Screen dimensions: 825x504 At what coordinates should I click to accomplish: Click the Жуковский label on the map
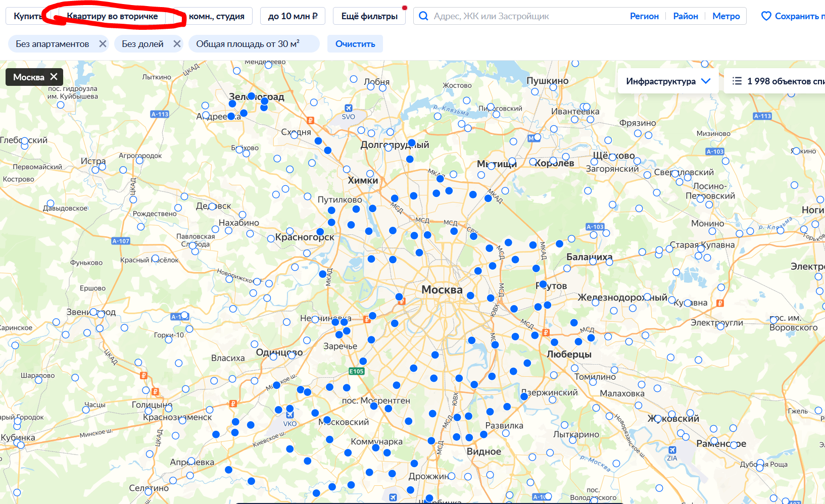(x=673, y=419)
